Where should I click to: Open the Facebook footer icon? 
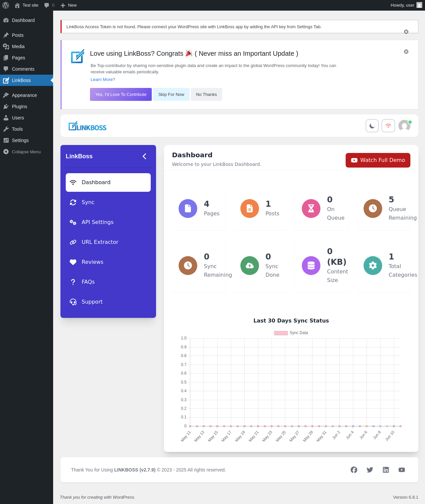point(354,470)
